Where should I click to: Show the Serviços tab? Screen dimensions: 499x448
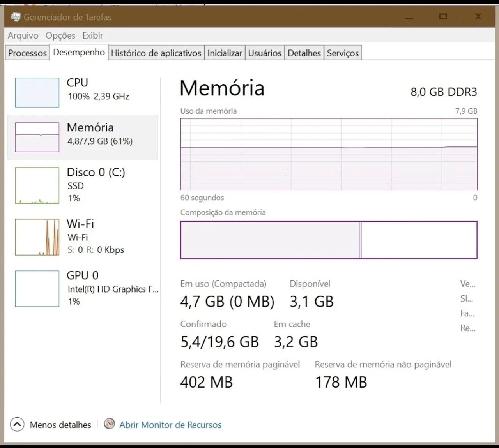pyautogui.click(x=343, y=53)
